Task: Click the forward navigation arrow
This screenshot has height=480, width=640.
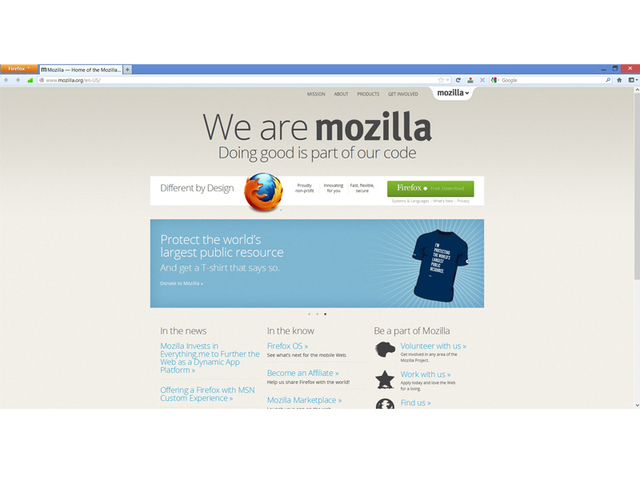Action: 18,80
